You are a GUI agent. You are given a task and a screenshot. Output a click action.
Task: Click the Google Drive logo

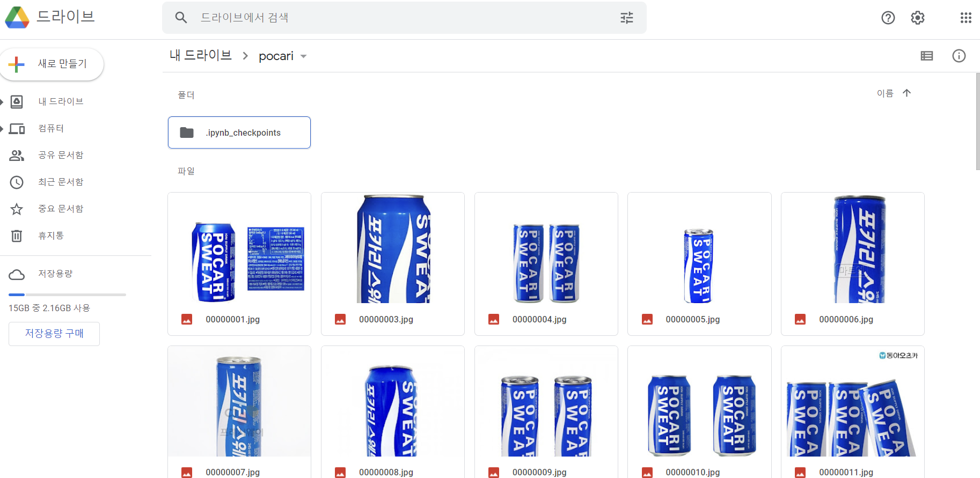click(17, 18)
